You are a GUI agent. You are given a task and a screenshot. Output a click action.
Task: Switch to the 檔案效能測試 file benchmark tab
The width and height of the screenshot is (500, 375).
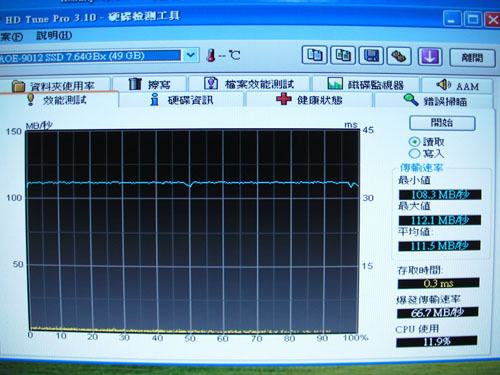[x=249, y=84]
